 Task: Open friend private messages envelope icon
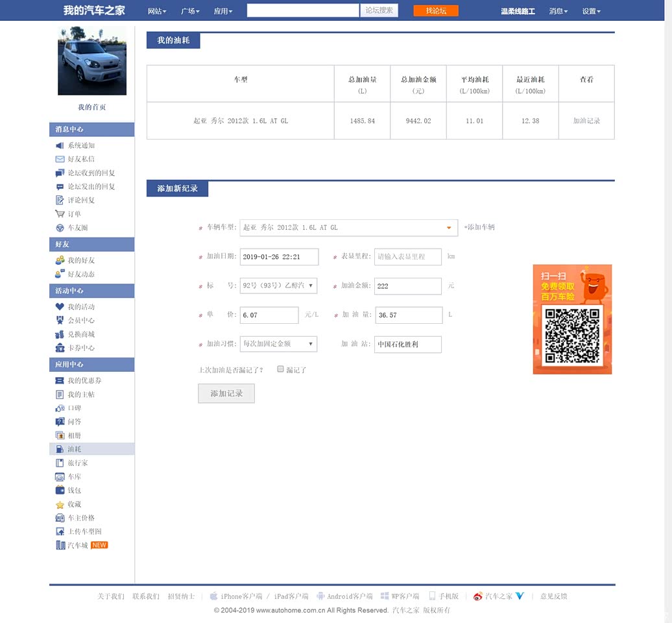[60, 160]
